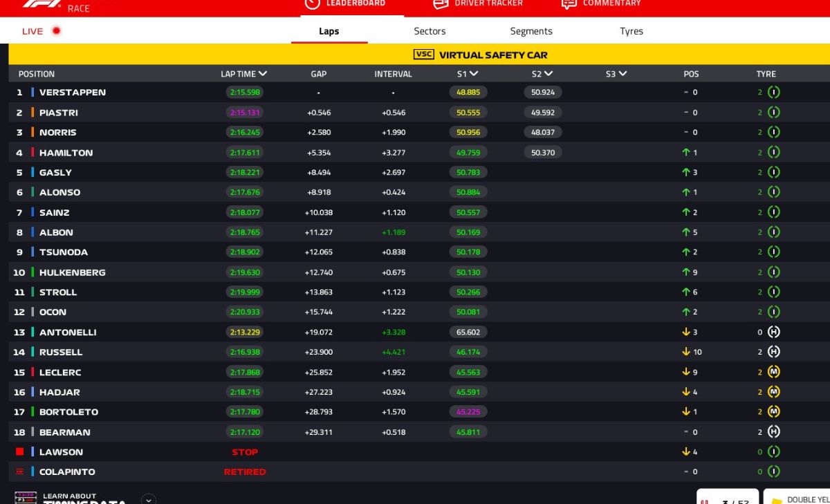The height and width of the screenshot is (504, 830).
Task: Open the Leaderboard clock icon
Action: [313, 3]
